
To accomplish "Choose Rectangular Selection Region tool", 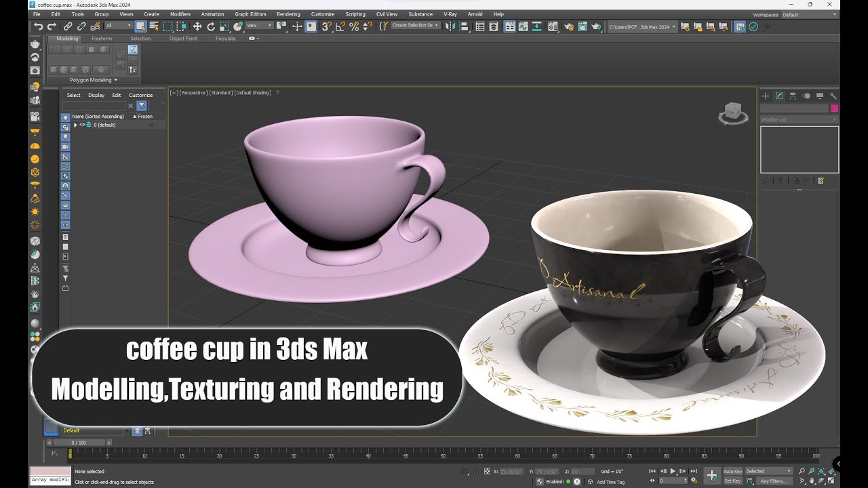I will pos(167,26).
